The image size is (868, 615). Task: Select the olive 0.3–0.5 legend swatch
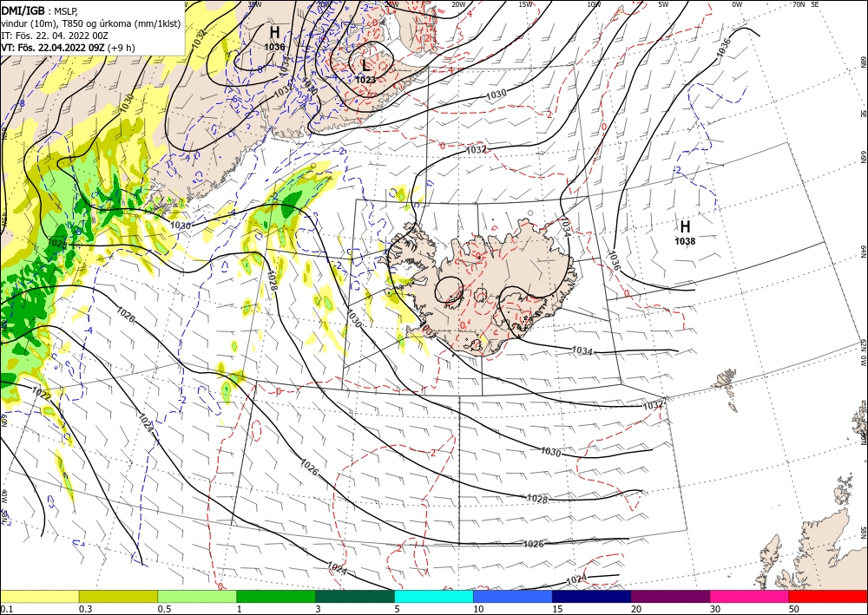tap(118, 596)
